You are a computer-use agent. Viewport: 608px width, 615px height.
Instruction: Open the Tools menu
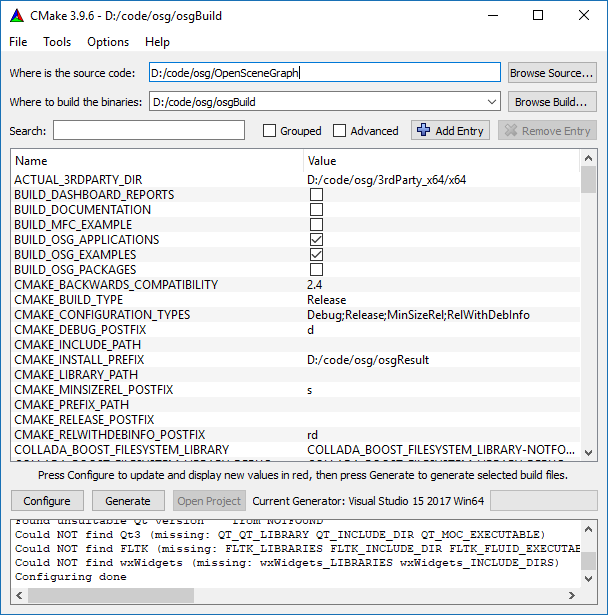click(57, 42)
